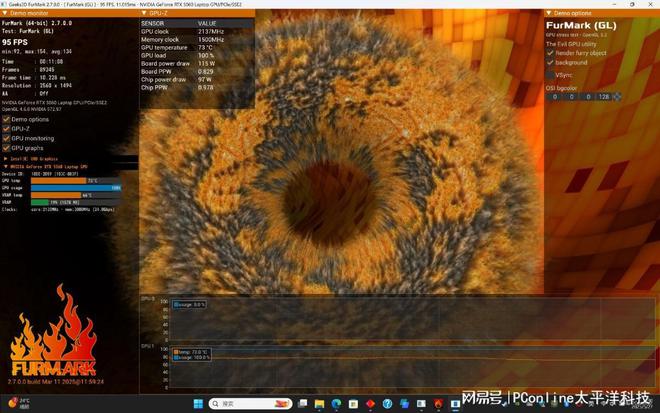Expand the Intel(R) graphics device tree node

5,159
